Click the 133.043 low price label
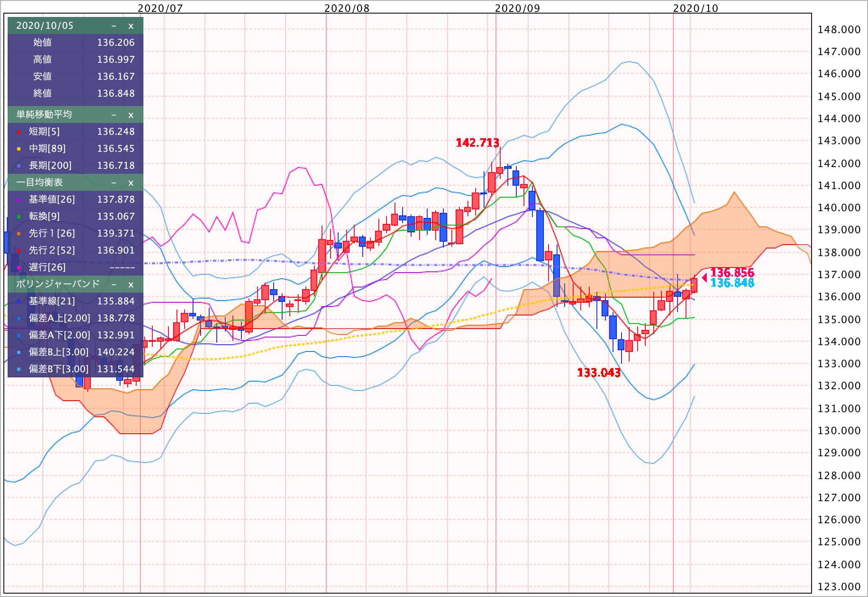Image resolution: width=868 pixels, height=597 pixels. 599,373
